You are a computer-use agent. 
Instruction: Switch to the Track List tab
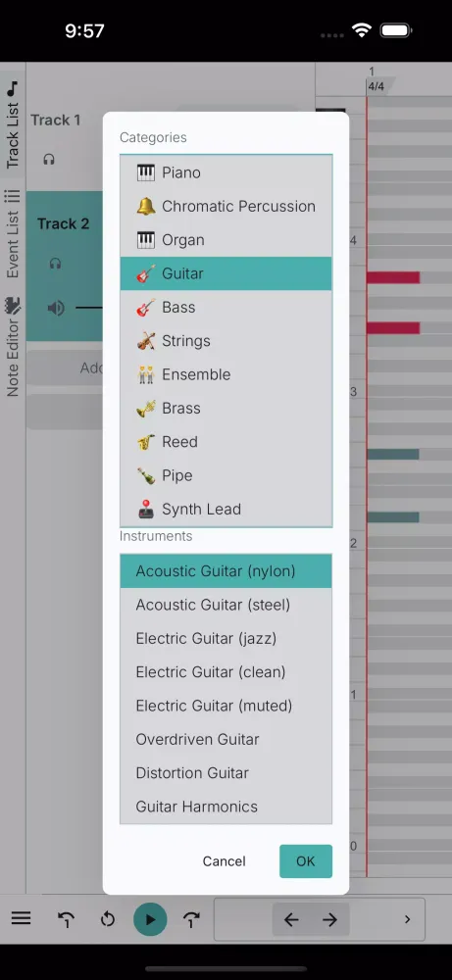[13, 125]
